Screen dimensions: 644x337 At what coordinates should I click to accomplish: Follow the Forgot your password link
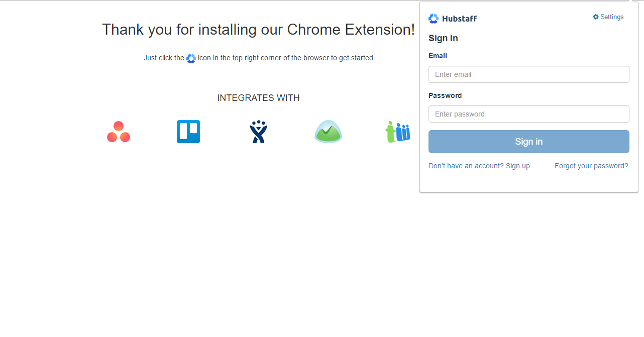point(591,165)
